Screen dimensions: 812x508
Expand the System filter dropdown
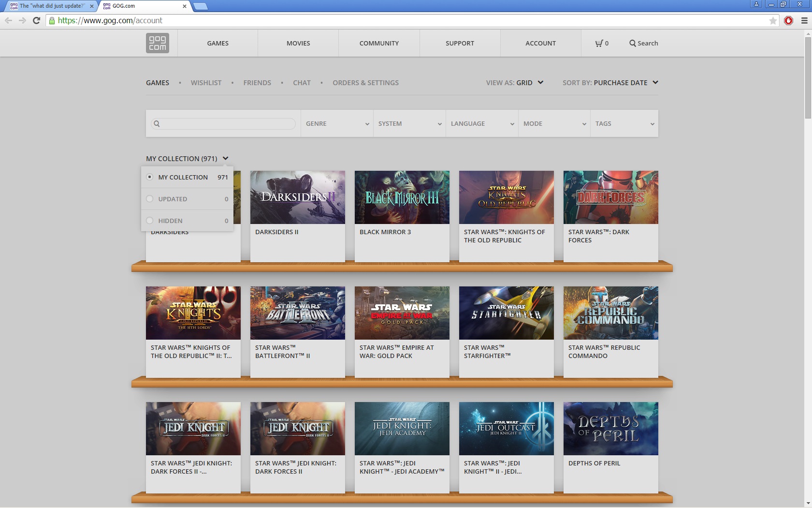409,124
